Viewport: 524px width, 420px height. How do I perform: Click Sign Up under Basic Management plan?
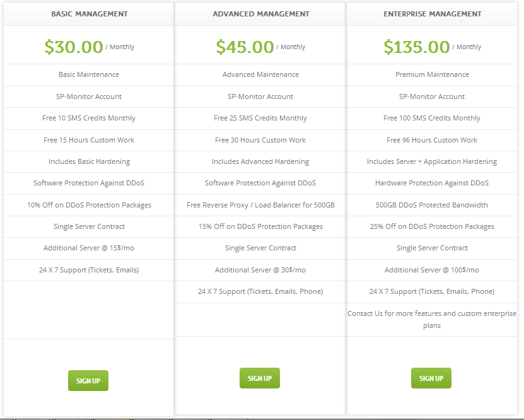[88, 381]
